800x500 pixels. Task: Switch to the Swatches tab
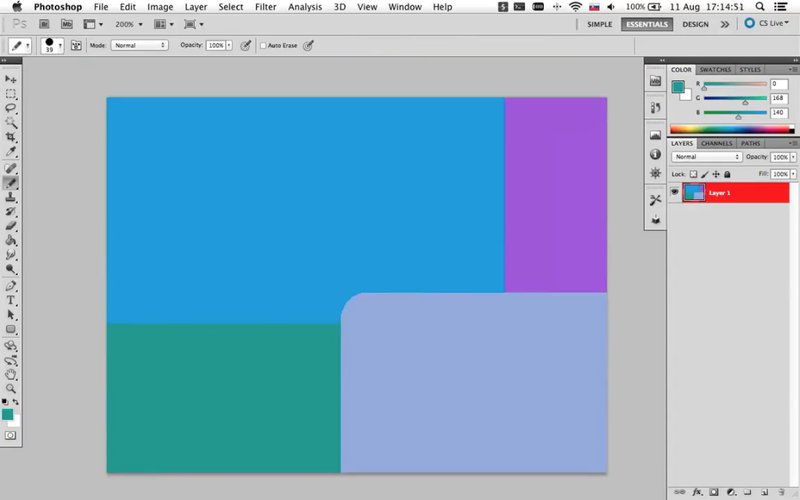coord(715,69)
